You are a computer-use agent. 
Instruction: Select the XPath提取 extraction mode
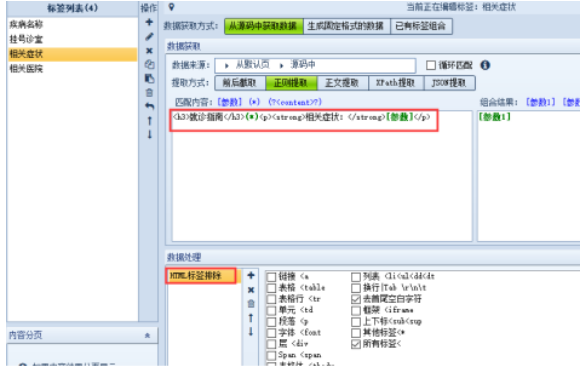(396, 83)
